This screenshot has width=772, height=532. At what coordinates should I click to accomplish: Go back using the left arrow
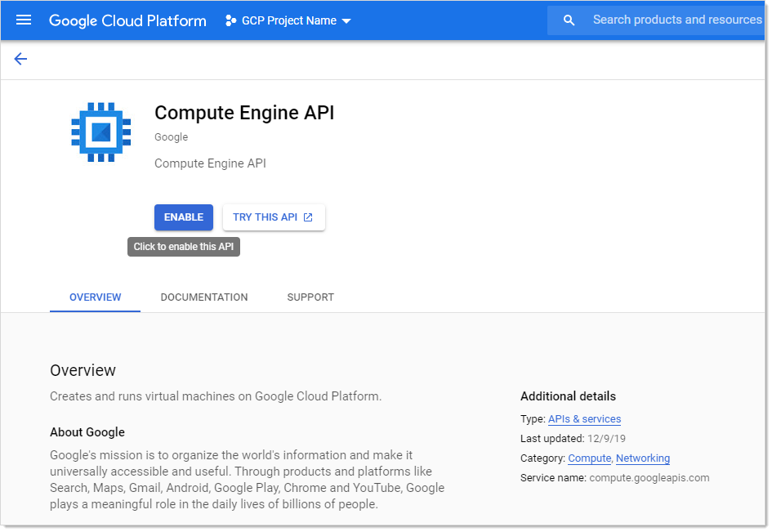(20, 59)
